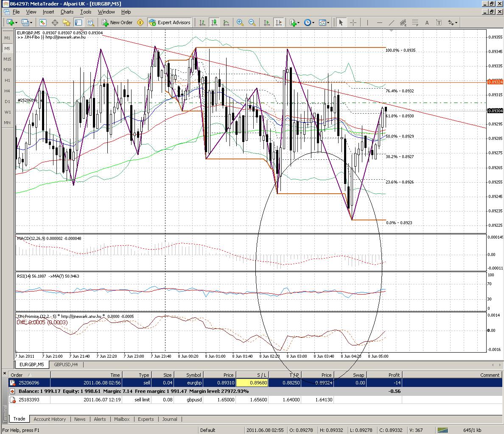Select the Text Label tool
Image resolution: width=504 pixels, height=434 pixels.
tap(439, 22)
